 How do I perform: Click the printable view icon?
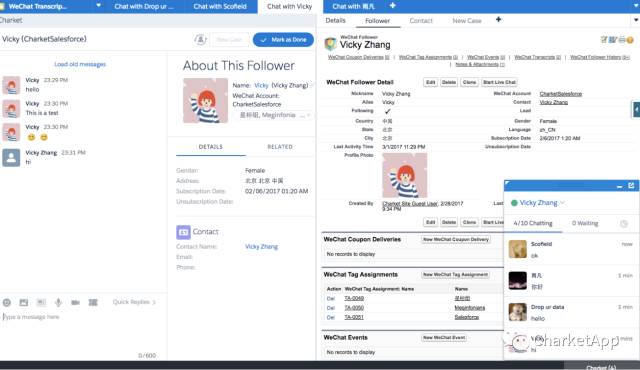click(622, 40)
